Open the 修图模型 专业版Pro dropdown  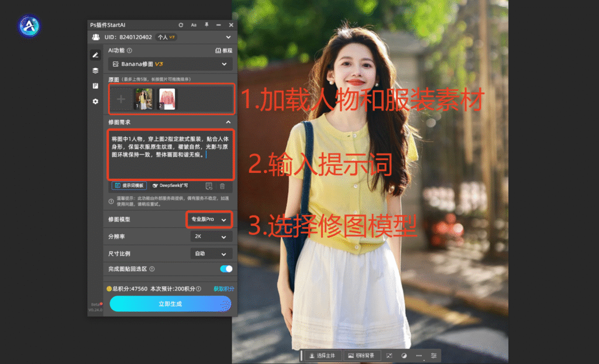tap(209, 220)
